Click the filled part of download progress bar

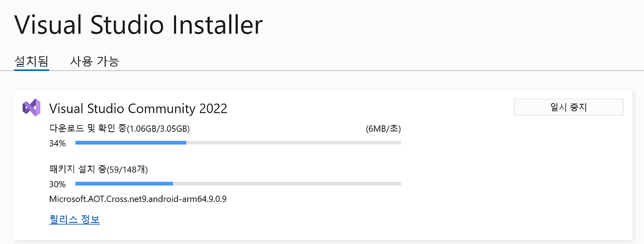coord(131,143)
